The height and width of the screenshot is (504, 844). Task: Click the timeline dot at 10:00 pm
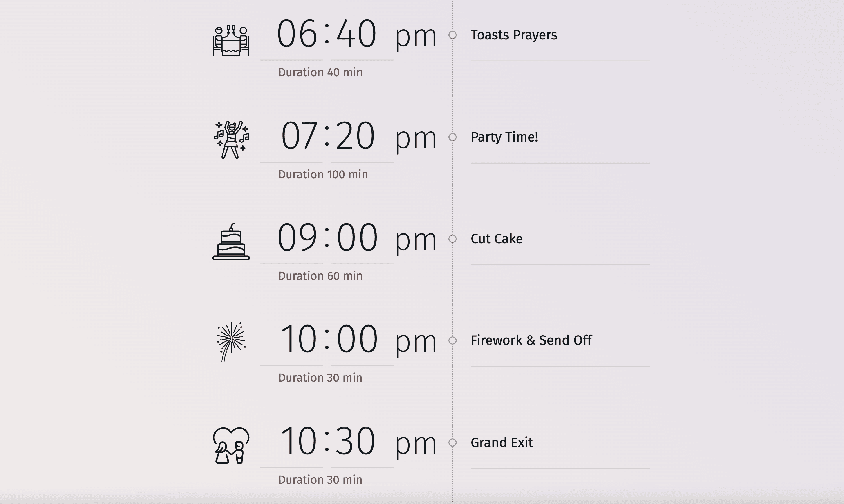(x=453, y=341)
